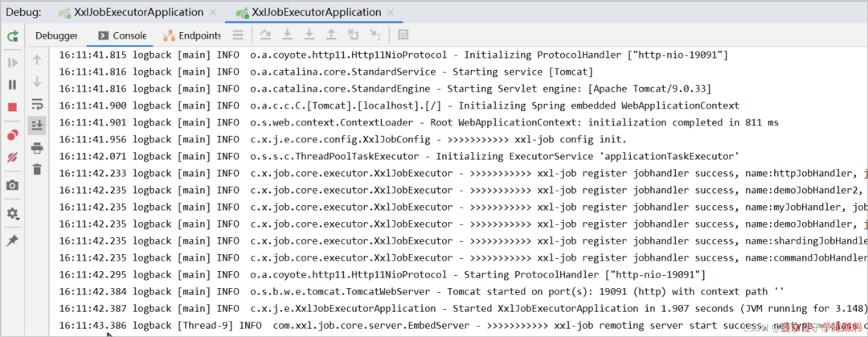Click the Run to Cursor icon

point(376,35)
